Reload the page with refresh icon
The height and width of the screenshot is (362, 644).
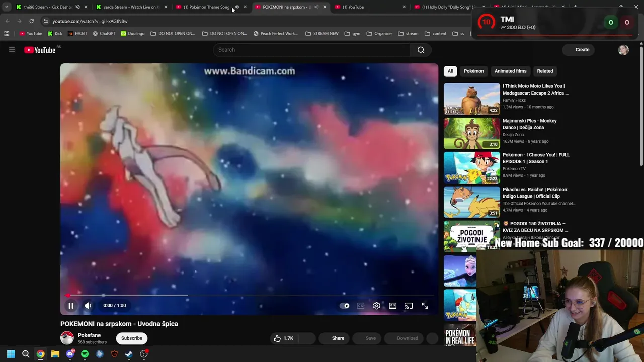(x=31, y=21)
